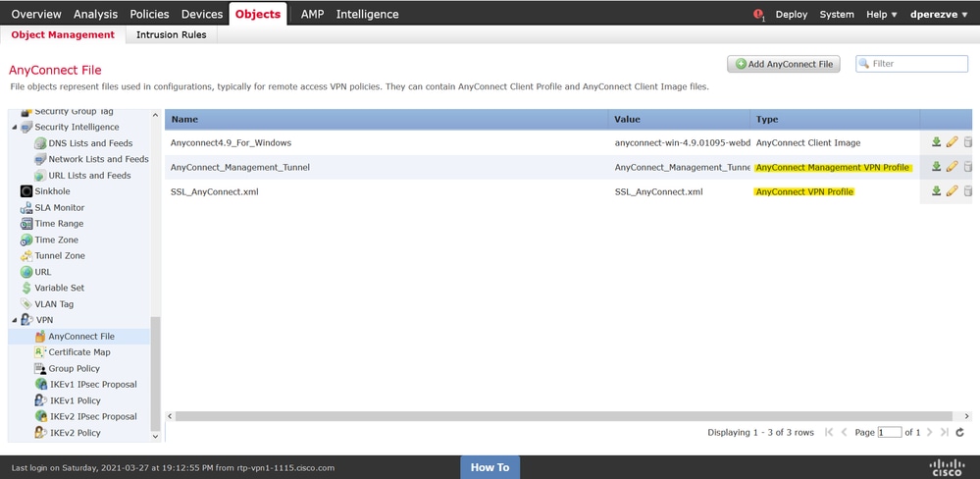The width and height of the screenshot is (980, 479).
Task: Refresh the table with the reload icon
Action: [960, 432]
